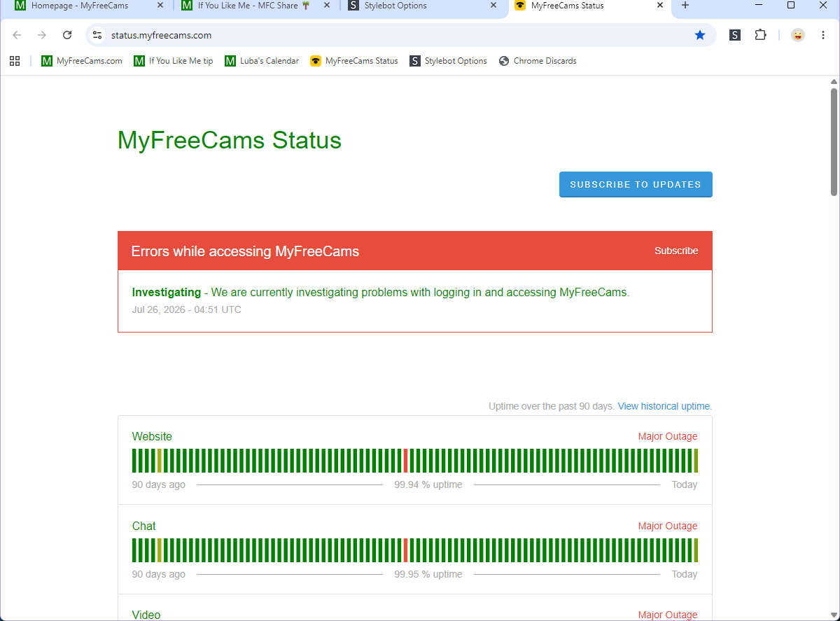
Task: Open the Chrome Discards bookmark
Action: click(x=538, y=61)
